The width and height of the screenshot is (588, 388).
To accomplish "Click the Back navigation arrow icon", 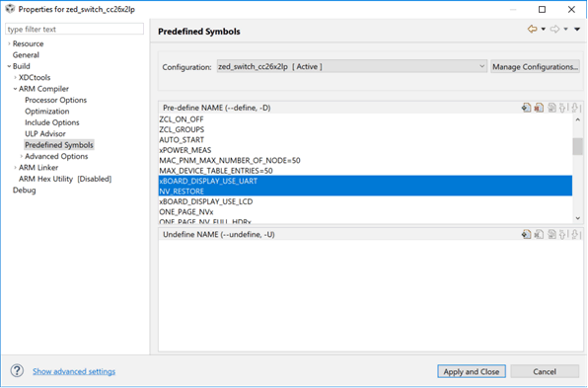I will coord(532,29).
